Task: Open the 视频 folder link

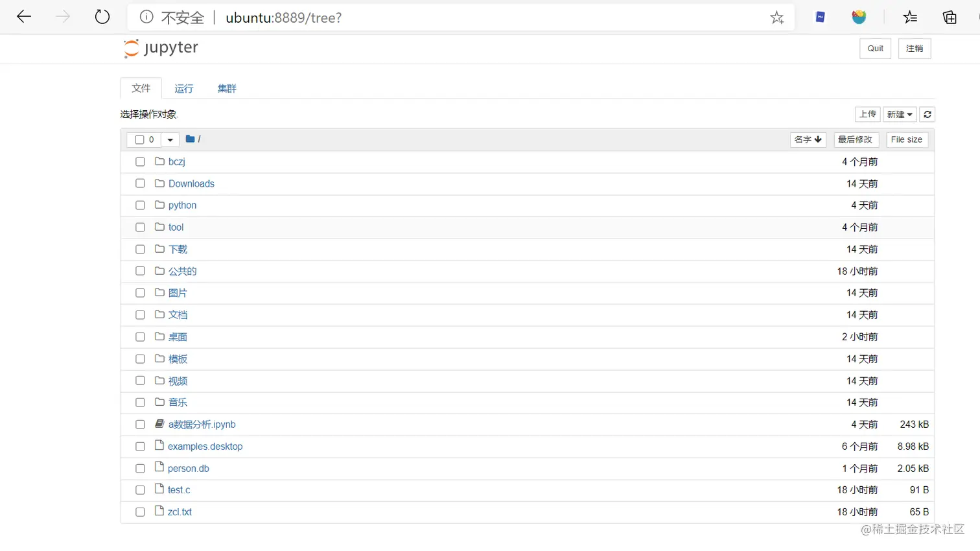Action: coord(178,381)
